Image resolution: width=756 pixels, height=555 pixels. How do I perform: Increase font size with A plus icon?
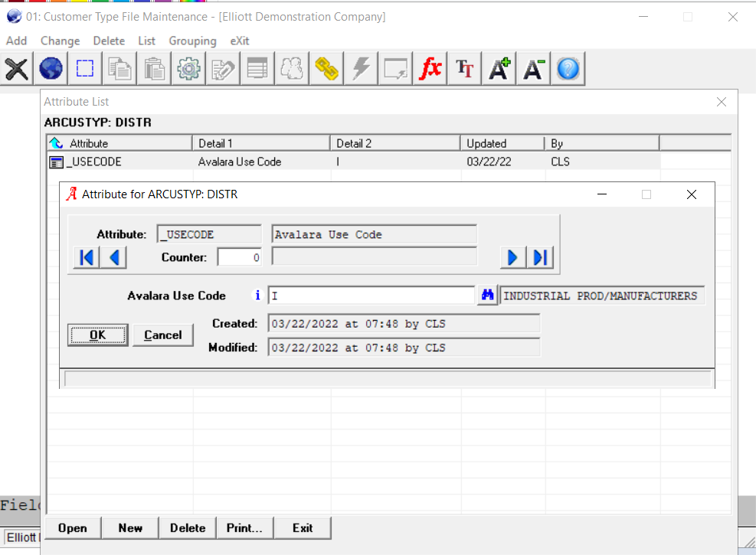click(x=499, y=69)
